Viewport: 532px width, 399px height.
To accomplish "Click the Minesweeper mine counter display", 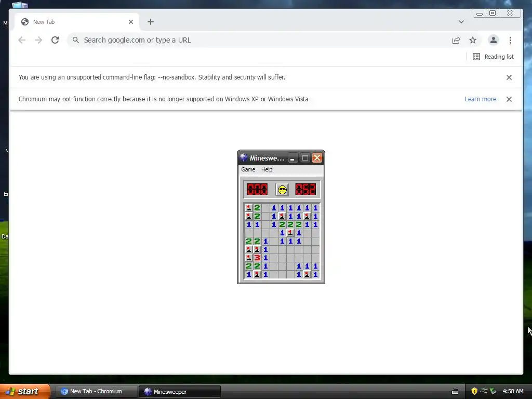I will click(257, 189).
